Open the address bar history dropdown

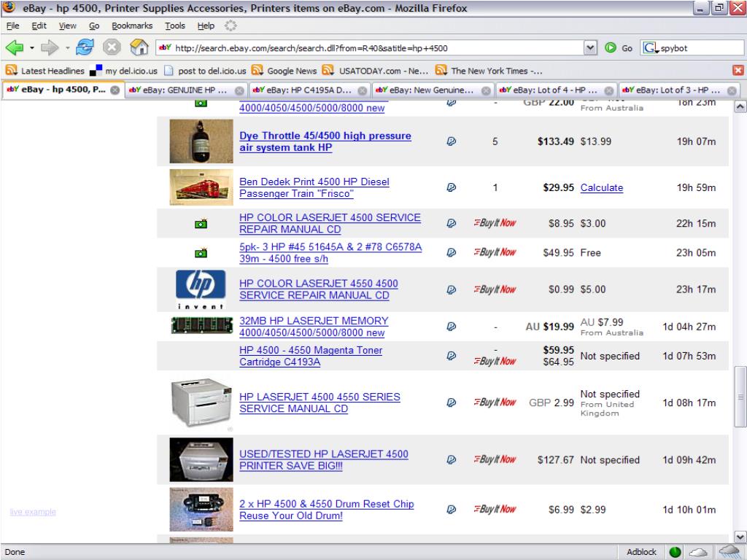pos(589,47)
